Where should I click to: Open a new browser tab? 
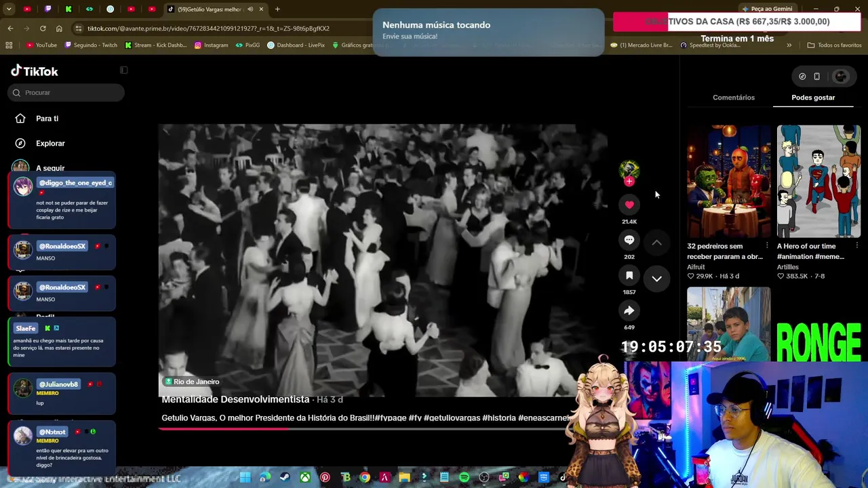coord(277,9)
